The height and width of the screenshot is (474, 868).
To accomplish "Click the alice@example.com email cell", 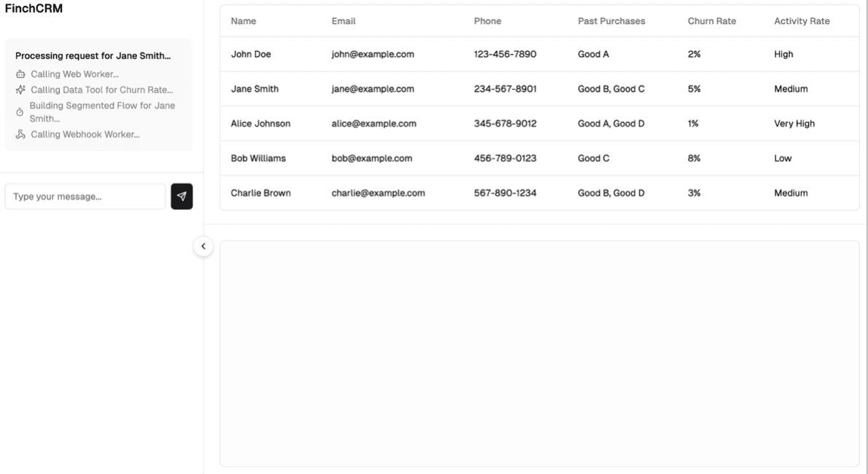I will 373,123.
